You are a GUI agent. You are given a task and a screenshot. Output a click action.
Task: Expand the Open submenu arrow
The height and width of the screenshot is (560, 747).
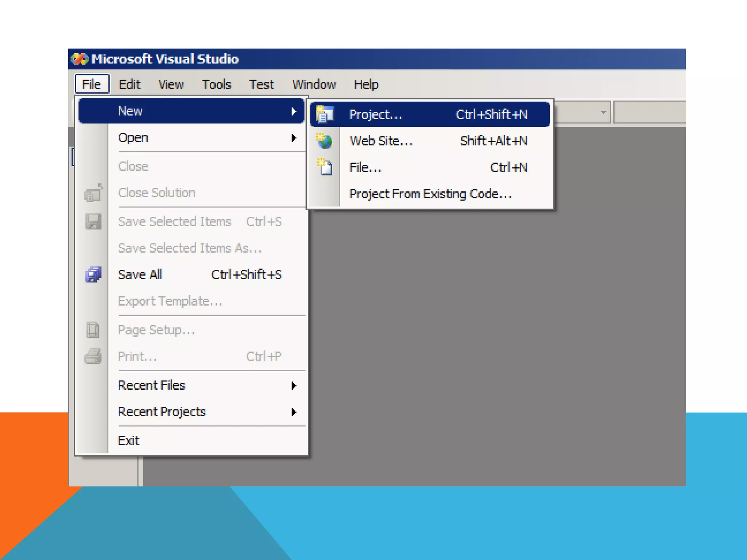[294, 138]
